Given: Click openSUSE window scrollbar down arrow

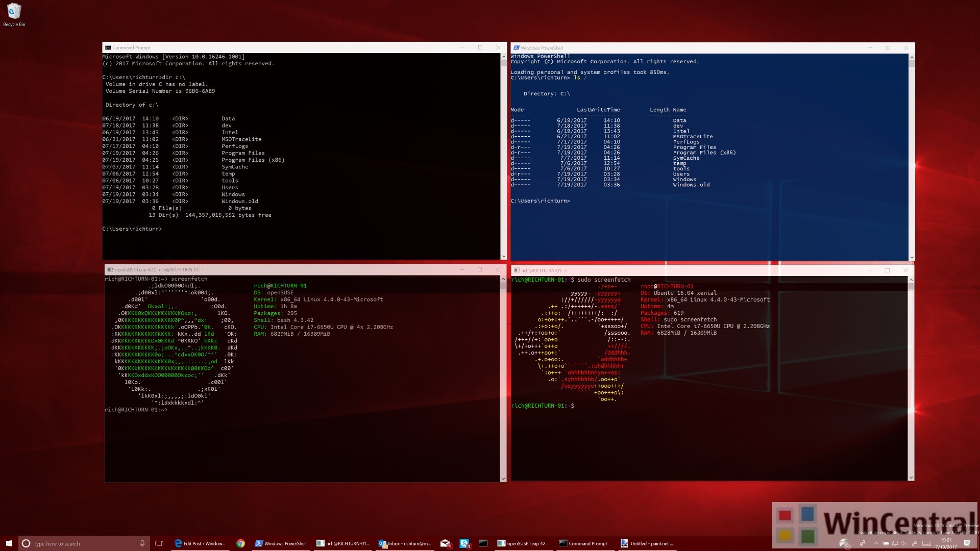Looking at the screenshot, I should tap(503, 479).
